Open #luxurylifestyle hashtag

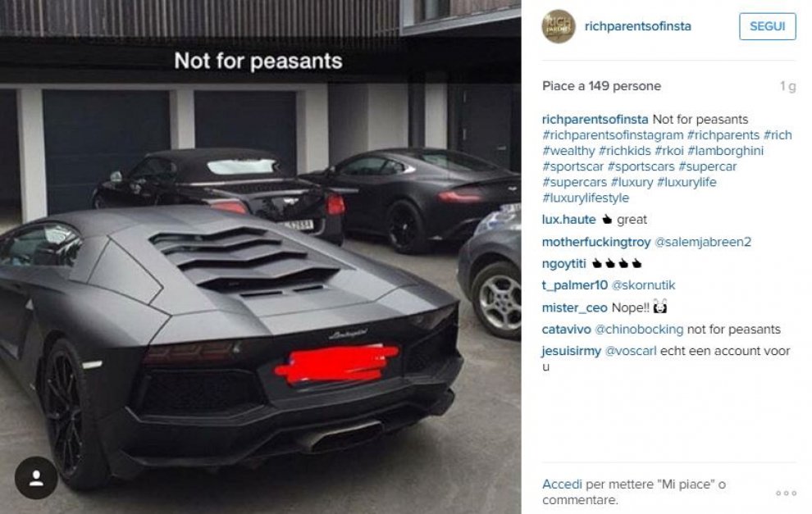[586, 198]
